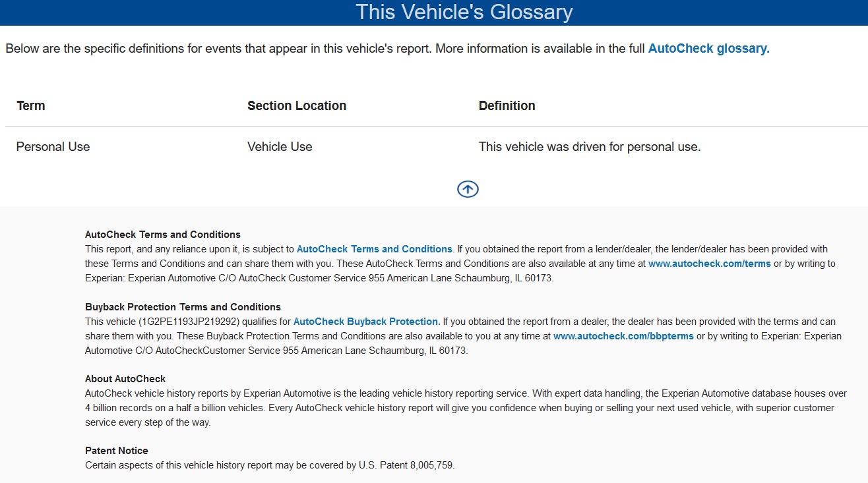Click the About AutoCheck heading
The image size is (868, 483).
(125, 379)
